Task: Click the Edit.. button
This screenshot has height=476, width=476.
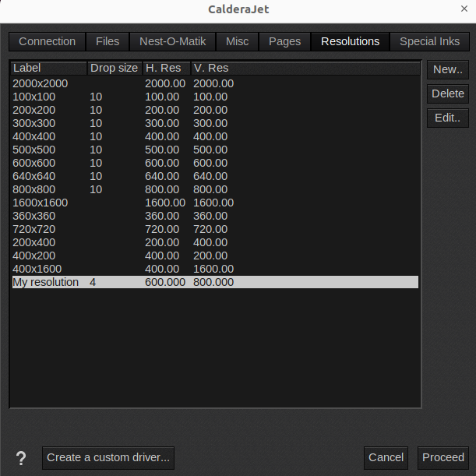Action: [x=448, y=118]
